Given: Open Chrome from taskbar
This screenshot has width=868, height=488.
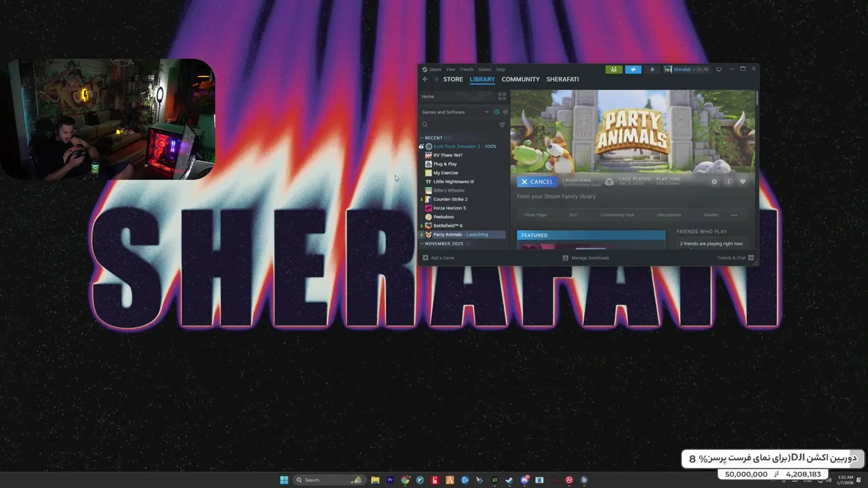Looking at the screenshot, I should pos(405,480).
